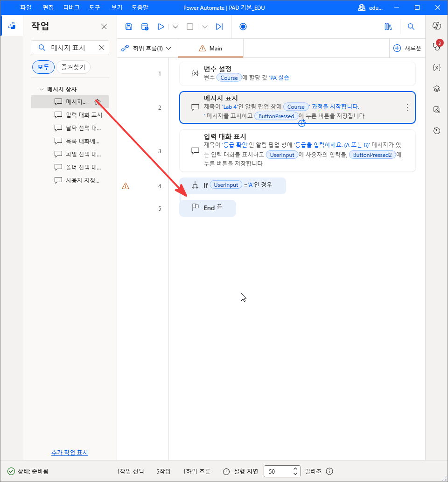The width and height of the screenshot is (448, 482).
Task: Open the images pane icon
Action: click(437, 109)
